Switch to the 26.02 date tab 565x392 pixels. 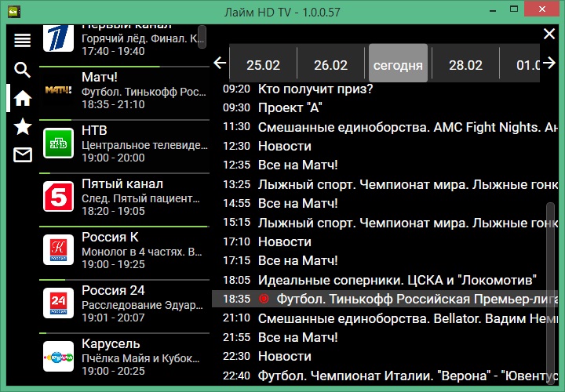(330, 64)
